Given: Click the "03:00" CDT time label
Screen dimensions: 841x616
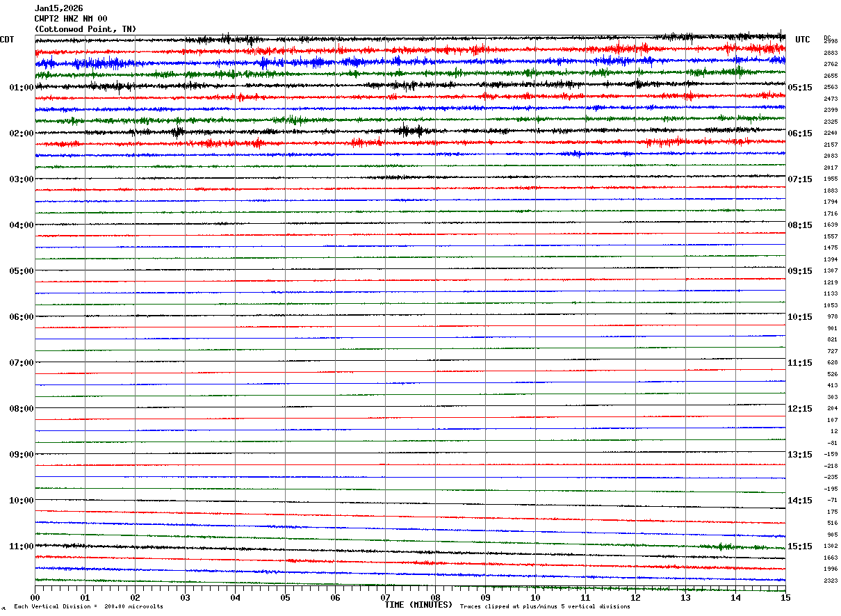Looking at the screenshot, I should [x=22, y=179].
